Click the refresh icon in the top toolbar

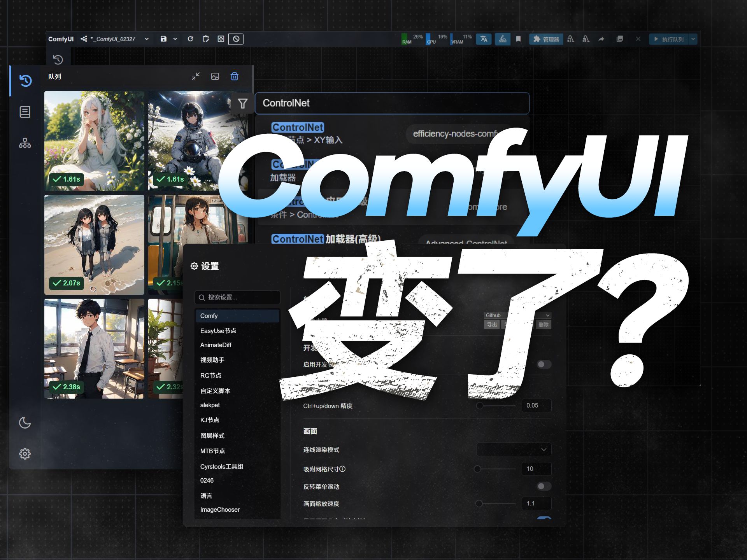190,39
